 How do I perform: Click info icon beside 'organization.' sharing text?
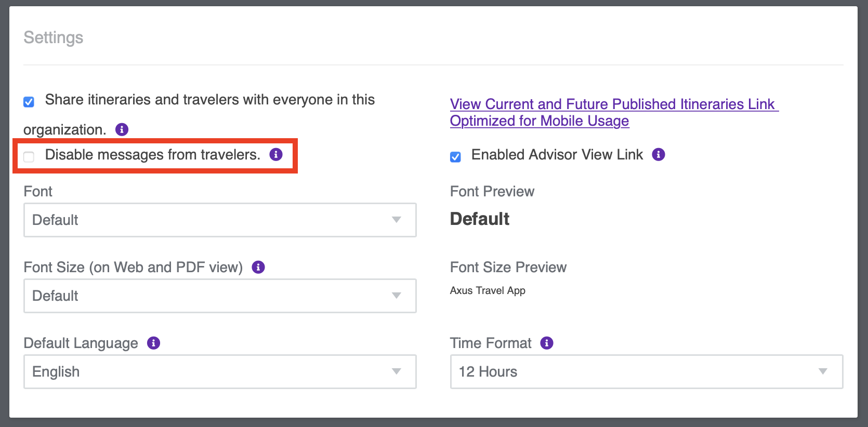pos(122,129)
